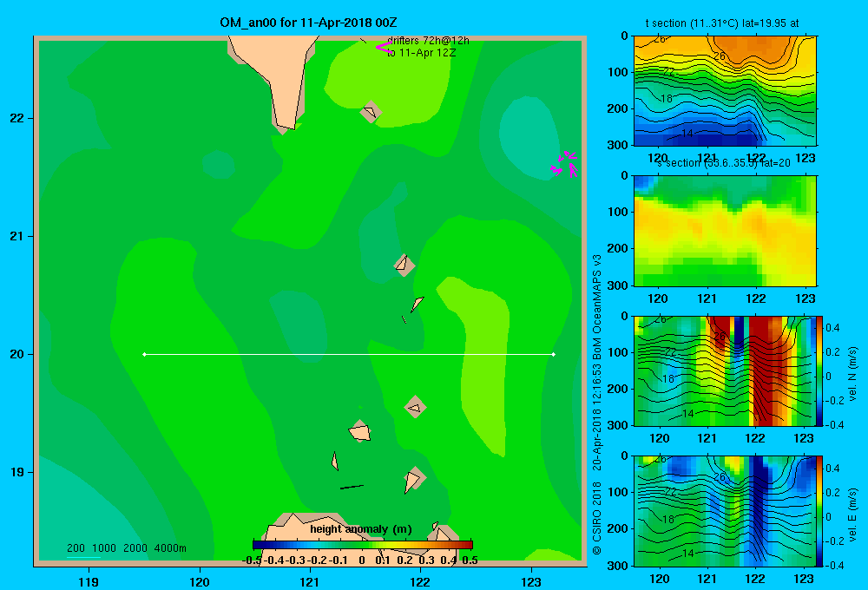Click the 's section' salinity title text
Screen dimensions: 868x590
tap(723, 163)
